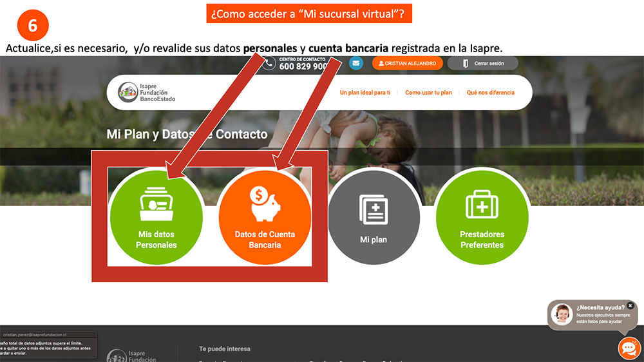Click Cerrar sesión to log out
Viewport: 644px width, 362px height.
(x=482, y=63)
